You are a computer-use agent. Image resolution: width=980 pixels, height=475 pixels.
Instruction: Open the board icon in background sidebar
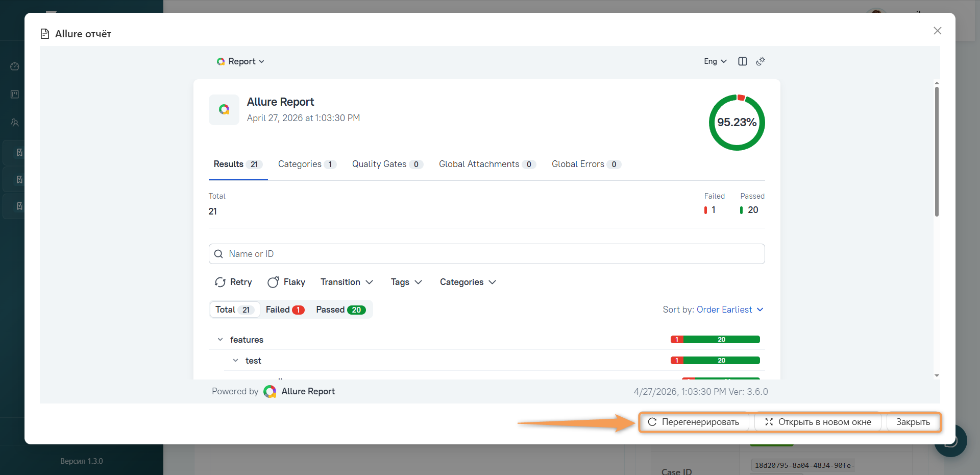point(15,94)
